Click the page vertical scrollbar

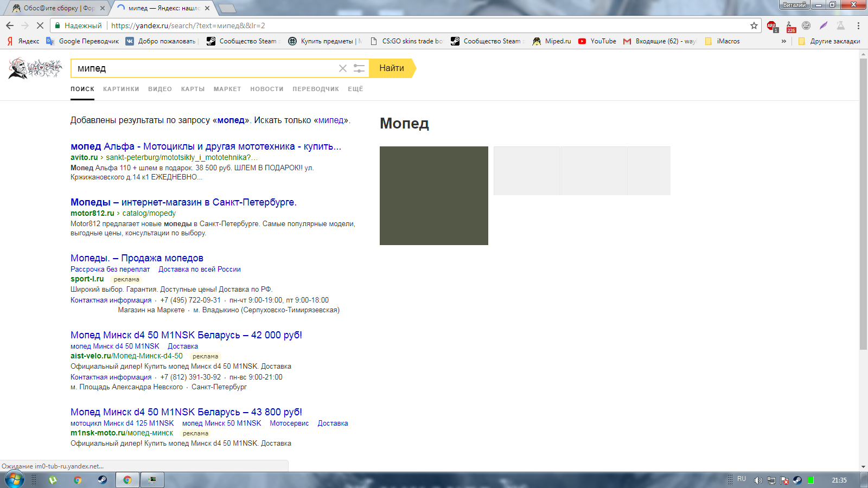coord(863,203)
